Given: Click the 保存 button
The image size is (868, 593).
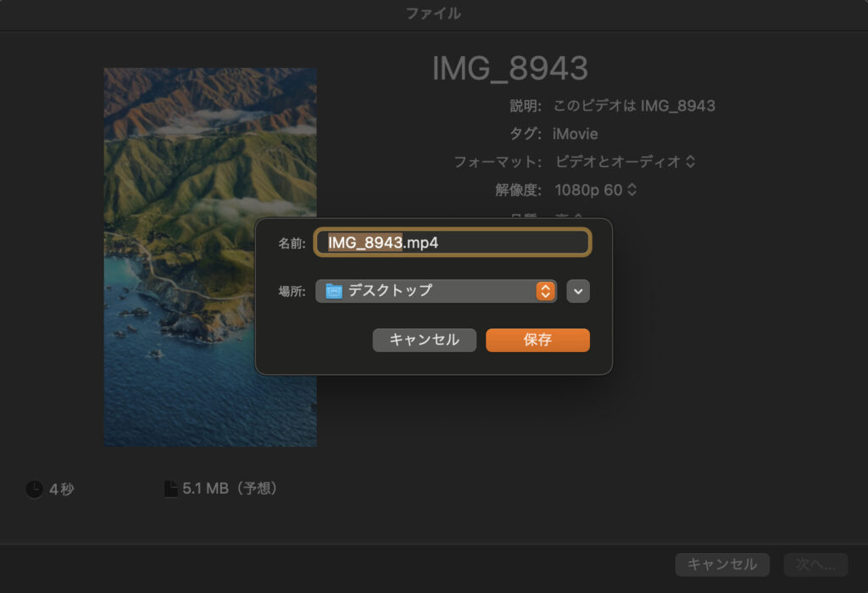Looking at the screenshot, I should click(x=537, y=340).
